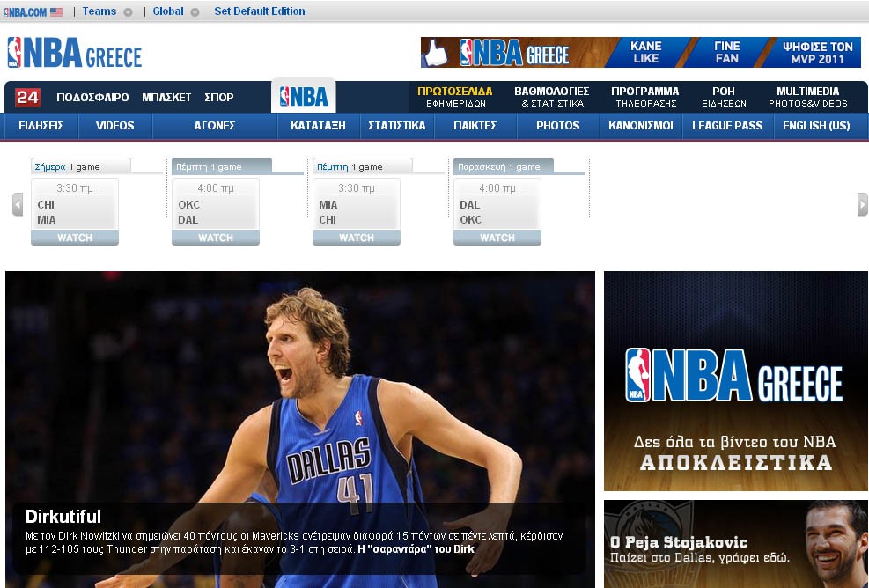The height and width of the screenshot is (588, 869).
Task: Select the Σήμερα 1 game tab
Action: [80, 166]
